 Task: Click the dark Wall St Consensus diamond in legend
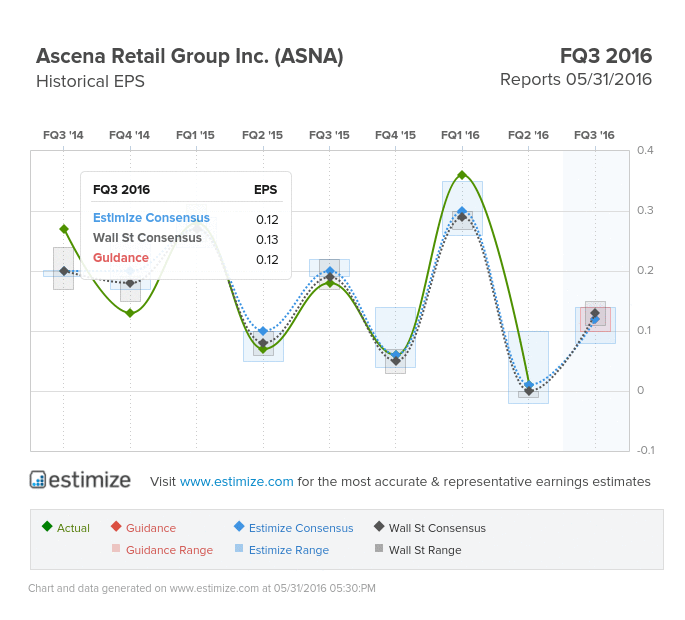379,526
